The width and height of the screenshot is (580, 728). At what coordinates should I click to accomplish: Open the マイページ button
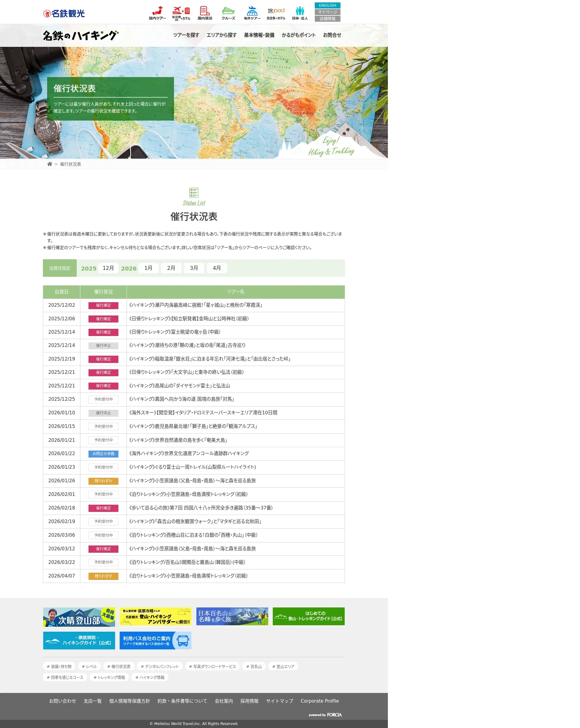click(327, 12)
